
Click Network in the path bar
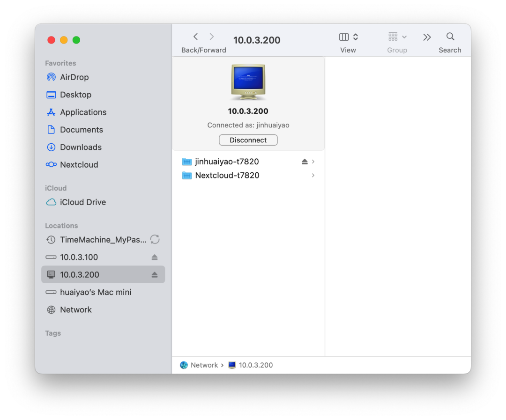tap(204, 365)
